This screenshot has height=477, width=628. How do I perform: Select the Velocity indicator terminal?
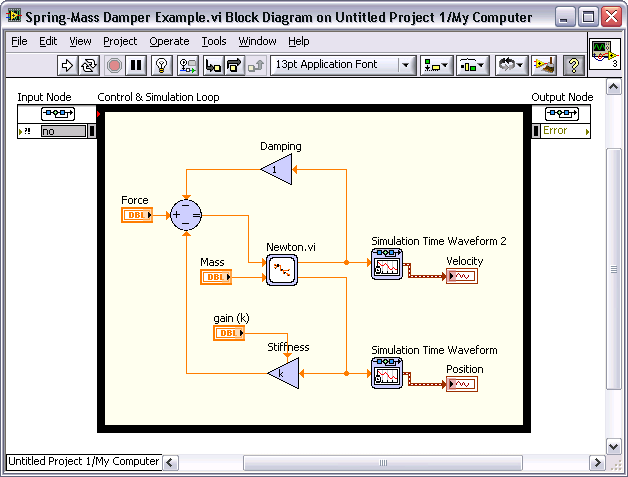pos(462,276)
